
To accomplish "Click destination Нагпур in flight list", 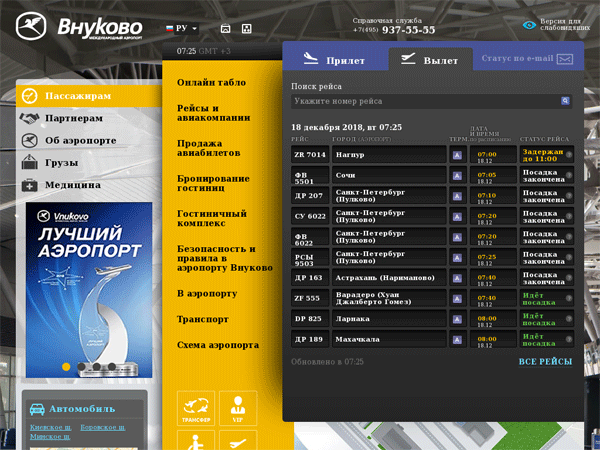I will click(350, 155).
